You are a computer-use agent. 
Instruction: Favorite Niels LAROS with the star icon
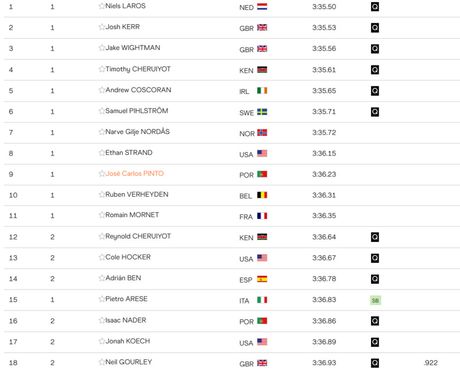pos(102,6)
